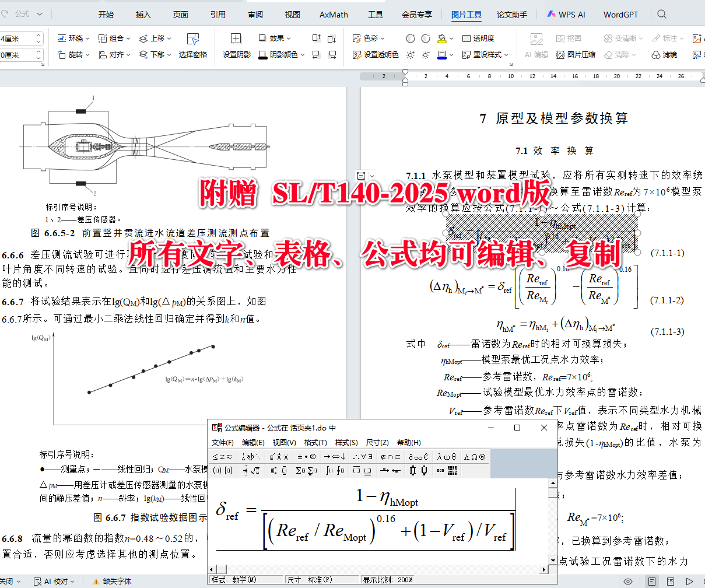Open 样式(S) menu in equation editor
This screenshot has width=705, height=588.
346,442
